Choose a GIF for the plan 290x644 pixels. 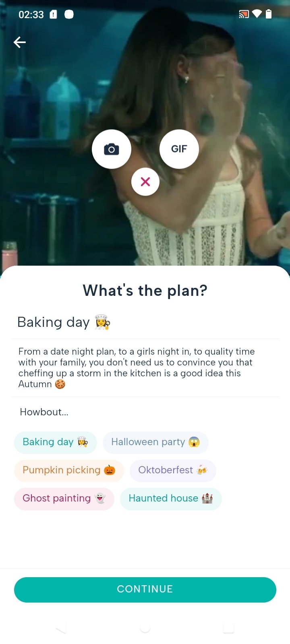coord(179,149)
